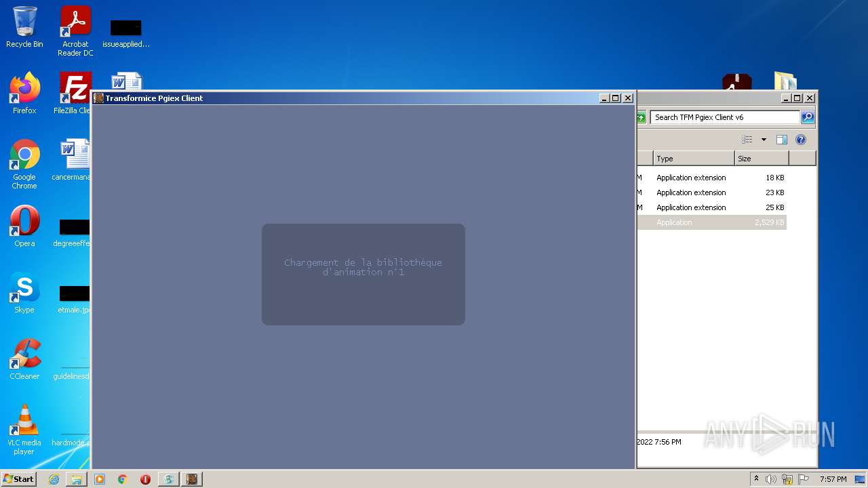Launch VLC media player shortcut
The width and height of the screenshot is (868, 488).
point(24,430)
